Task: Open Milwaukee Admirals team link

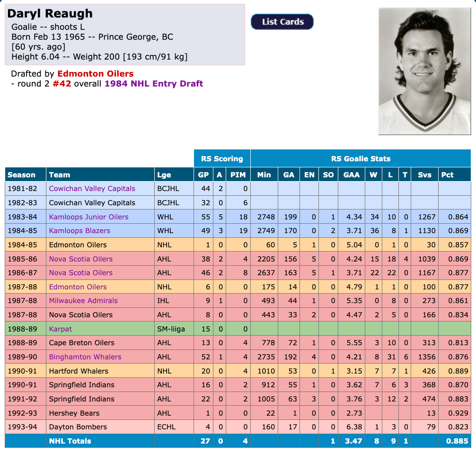Action: pos(83,301)
